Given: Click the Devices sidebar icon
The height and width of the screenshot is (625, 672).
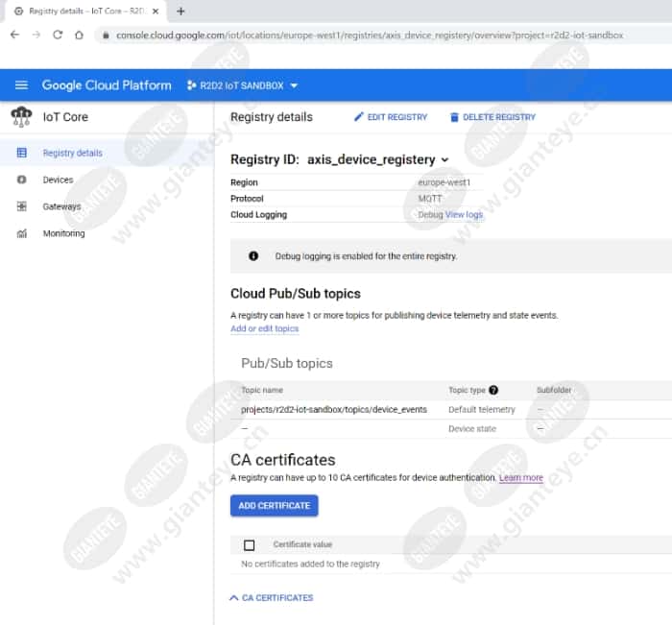Looking at the screenshot, I should [x=21, y=180].
